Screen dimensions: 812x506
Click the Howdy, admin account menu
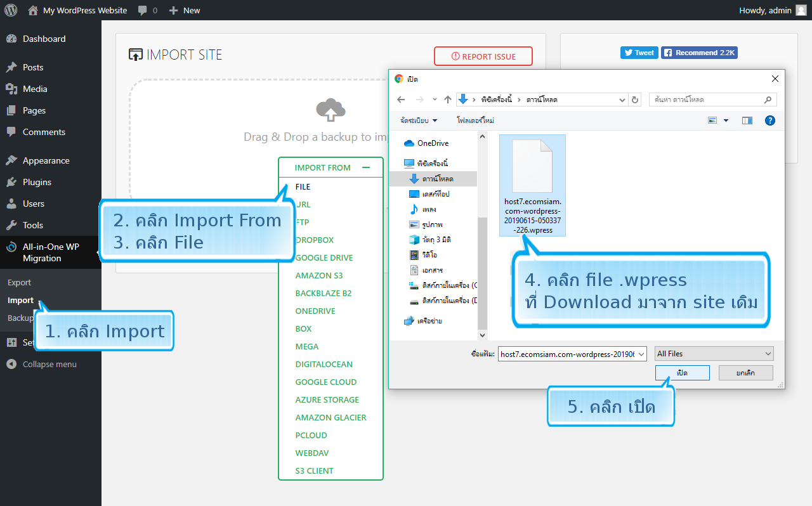tap(773, 10)
